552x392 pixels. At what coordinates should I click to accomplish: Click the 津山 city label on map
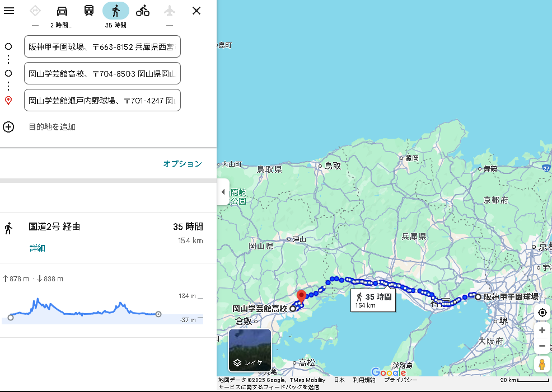[x=300, y=239]
